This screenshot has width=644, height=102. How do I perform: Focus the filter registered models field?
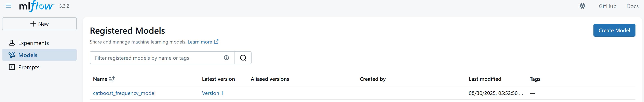pos(158,58)
